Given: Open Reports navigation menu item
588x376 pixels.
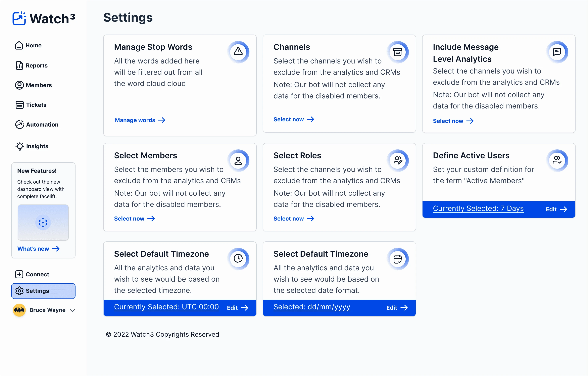Looking at the screenshot, I should point(36,65).
